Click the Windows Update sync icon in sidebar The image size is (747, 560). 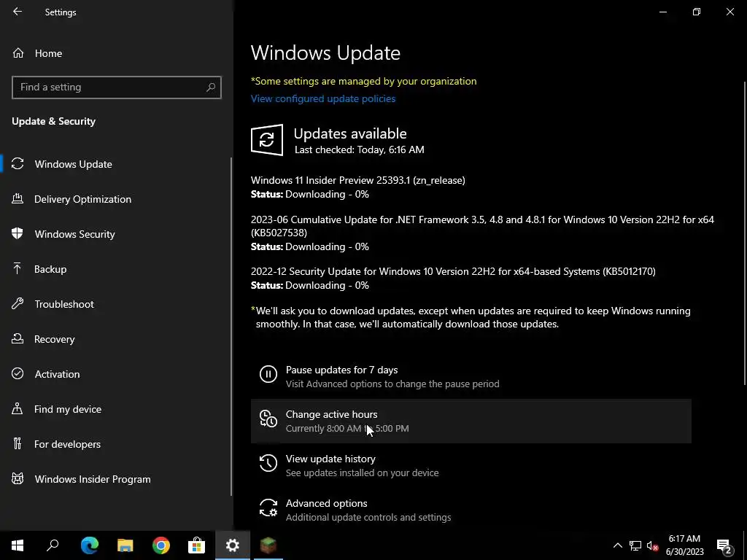coord(18,164)
